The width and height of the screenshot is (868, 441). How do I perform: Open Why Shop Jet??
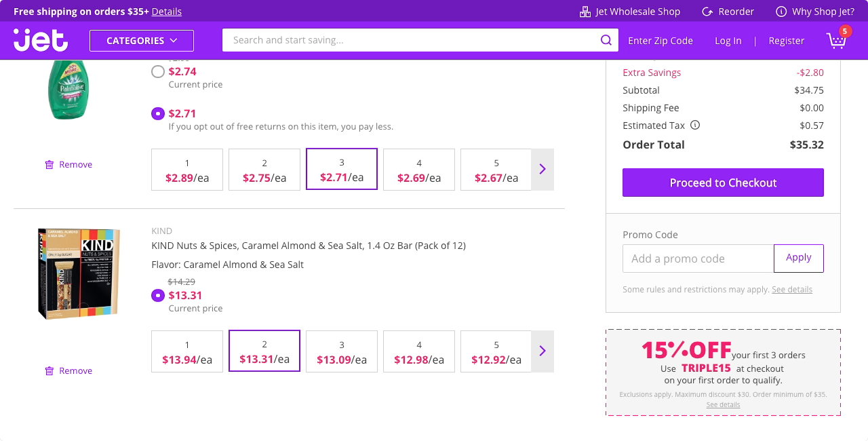pyautogui.click(x=815, y=12)
